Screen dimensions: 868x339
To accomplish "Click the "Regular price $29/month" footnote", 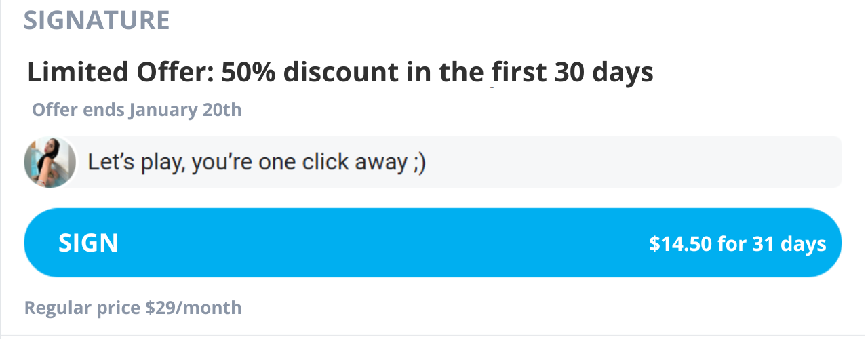I will pyautogui.click(x=133, y=308).
